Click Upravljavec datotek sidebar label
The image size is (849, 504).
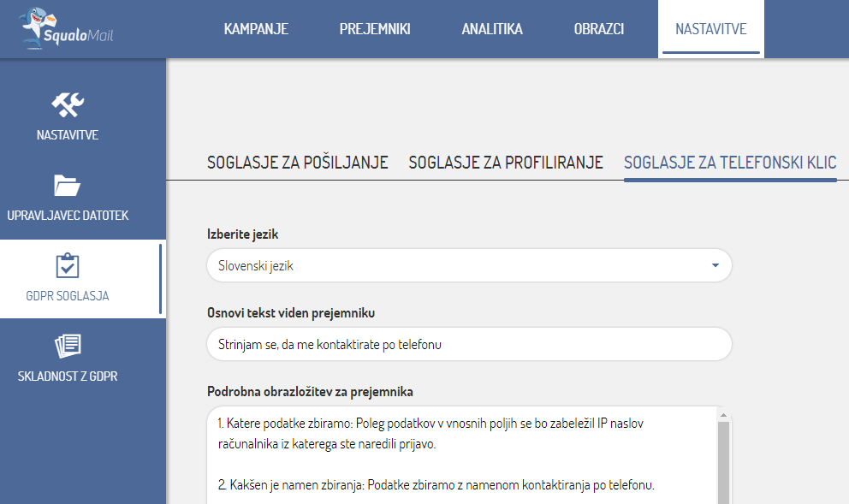click(x=68, y=216)
